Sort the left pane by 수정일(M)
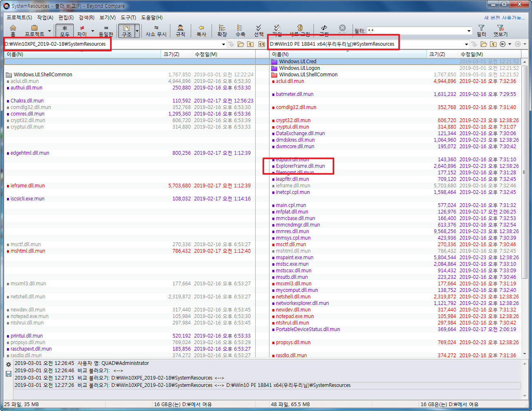Screen dimensions: 532x411 pos(224,54)
